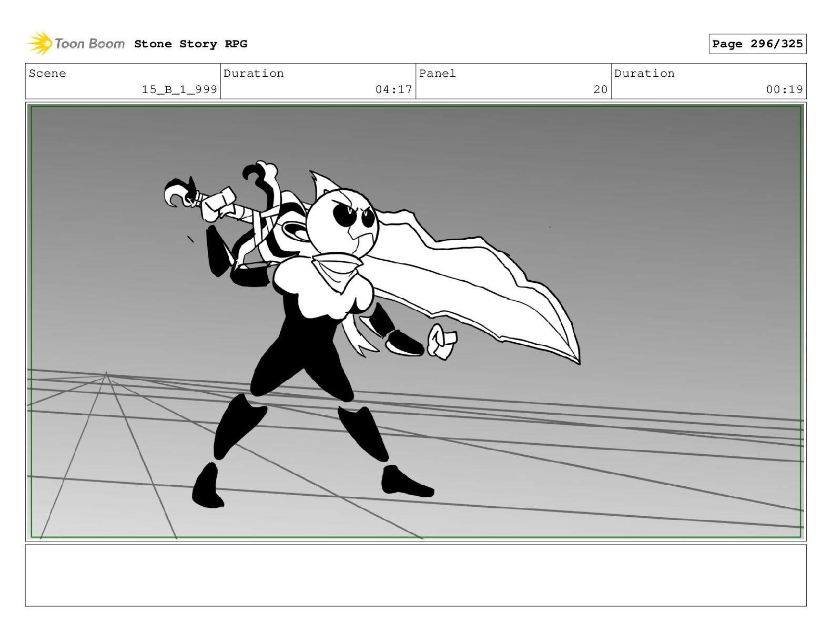832x644 pixels.
Task: Select the scene name "15_B_1_999"
Action: pyautogui.click(x=179, y=89)
